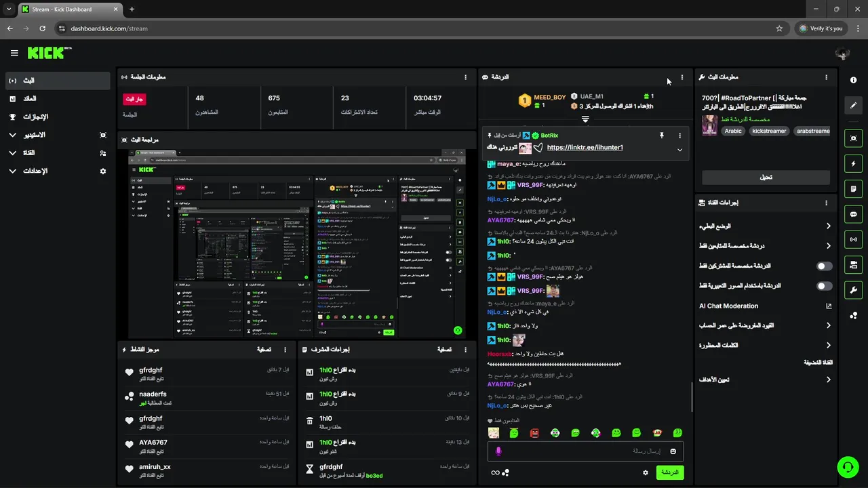Select البث in the left sidebar
This screenshot has width=868, height=488.
point(57,81)
